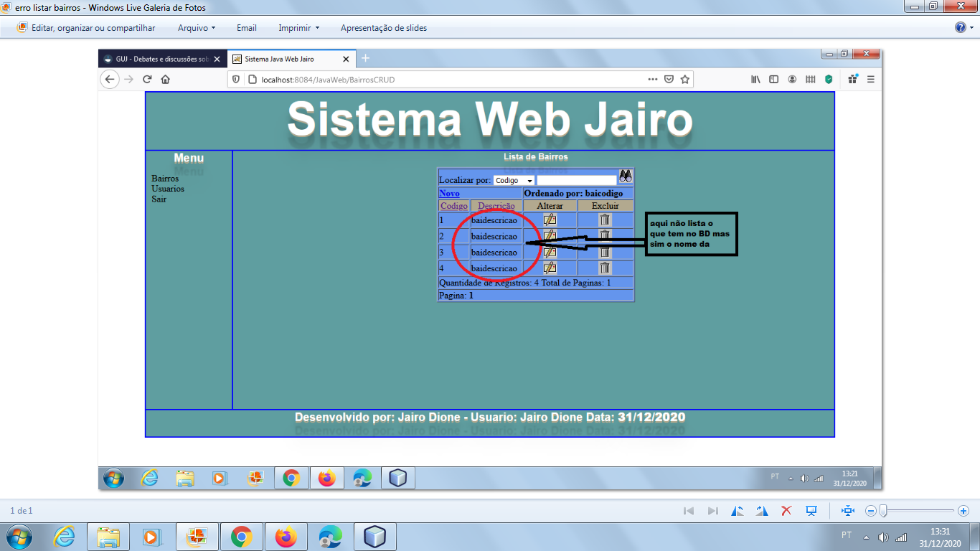Open the 'Localizar por' Codigo dropdown
This screenshot has width=980, height=551.
tap(514, 181)
